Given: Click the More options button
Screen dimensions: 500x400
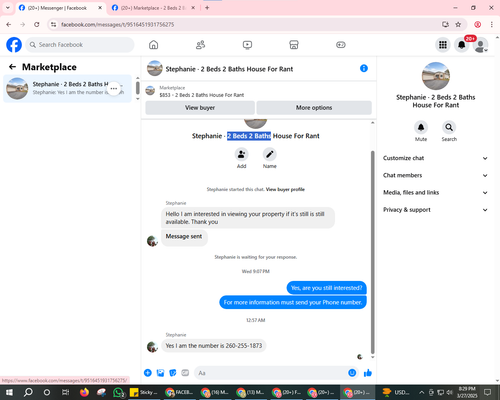Looking at the screenshot, I should tap(314, 108).
